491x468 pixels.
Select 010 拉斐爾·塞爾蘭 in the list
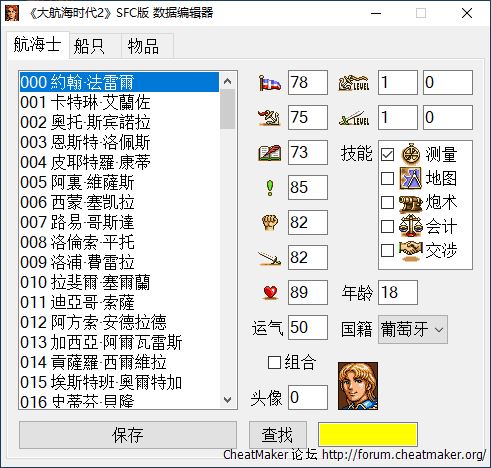click(x=119, y=282)
